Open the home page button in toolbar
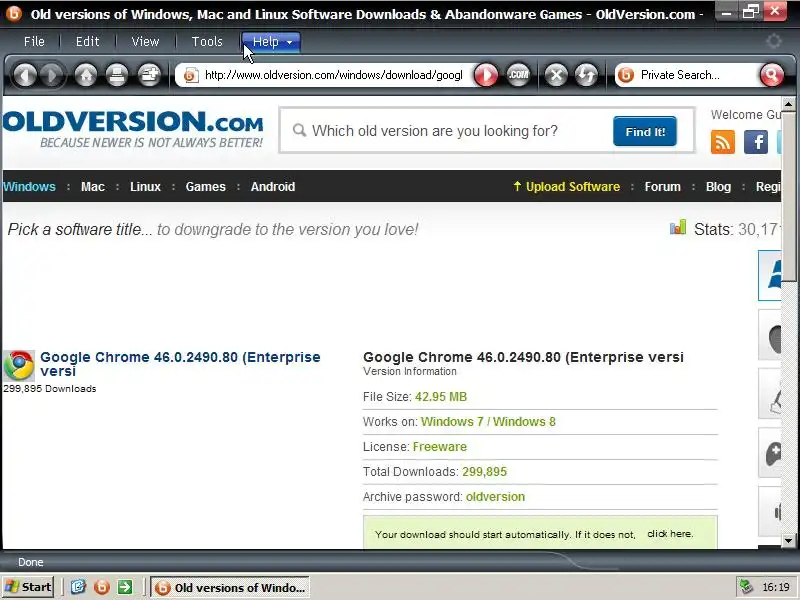 coord(86,76)
